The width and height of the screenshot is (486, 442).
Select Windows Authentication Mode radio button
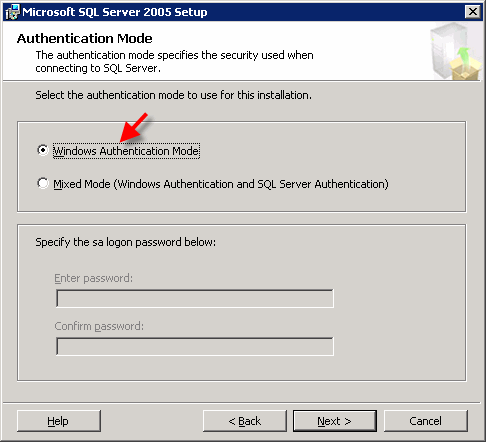(43, 150)
